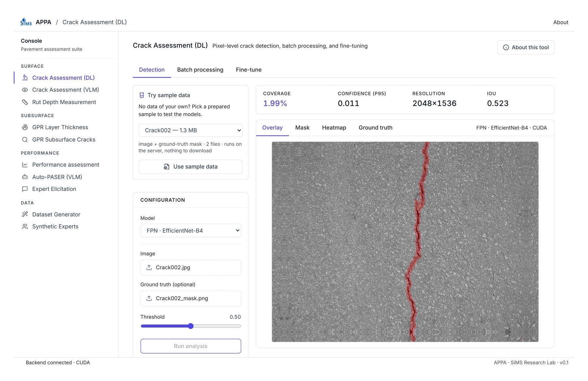
Task: Click the unfilled part of the Threshold track
Action: [217, 326]
